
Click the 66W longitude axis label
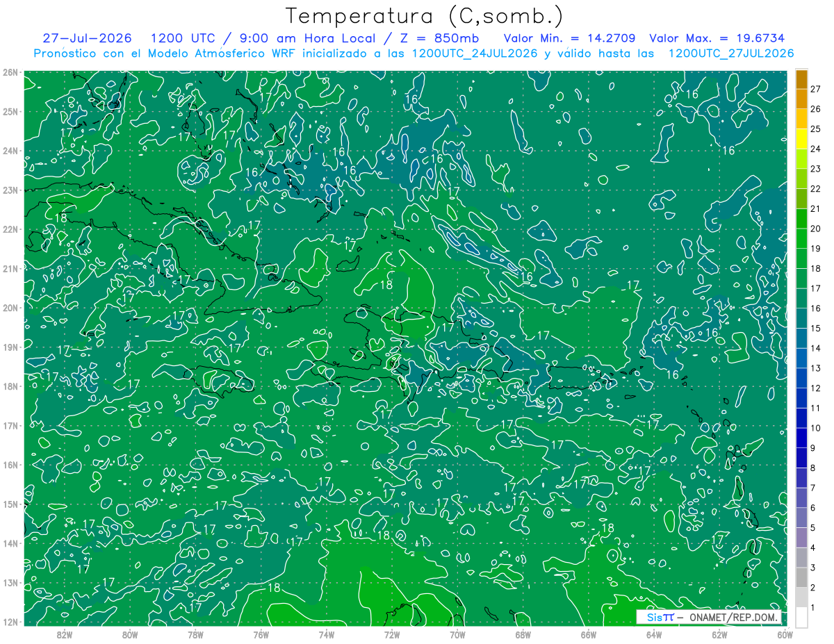coord(589,634)
